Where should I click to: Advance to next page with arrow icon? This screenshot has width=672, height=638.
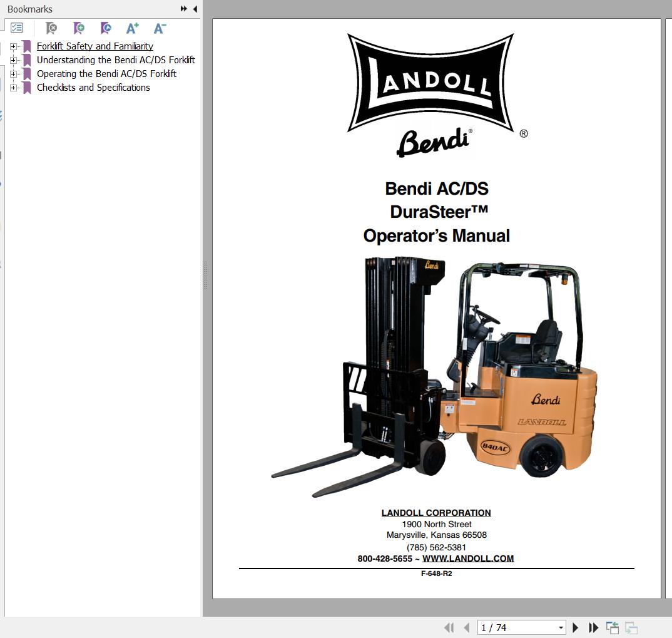(x=576, y=627)
